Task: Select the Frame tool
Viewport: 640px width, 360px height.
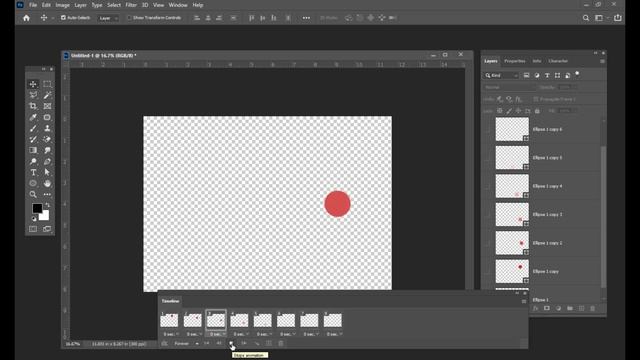Action: click(x=47, y=106)
